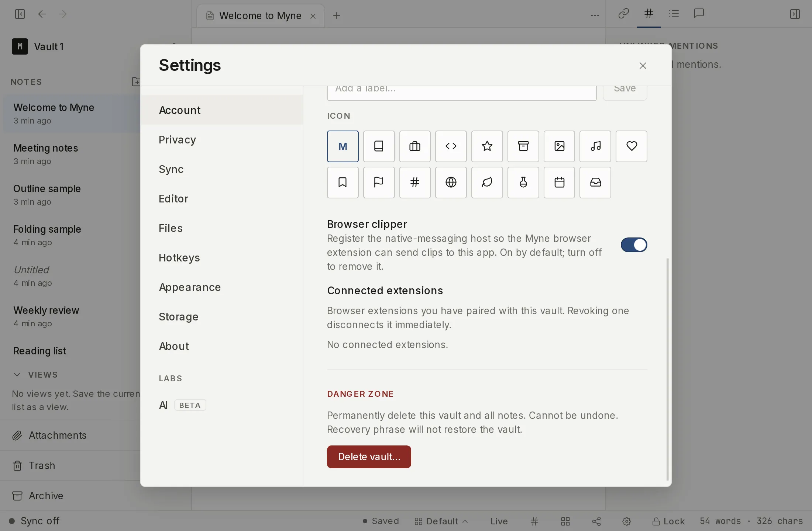
Task: Close the Settings dialog
Action: tap(643, 66)
